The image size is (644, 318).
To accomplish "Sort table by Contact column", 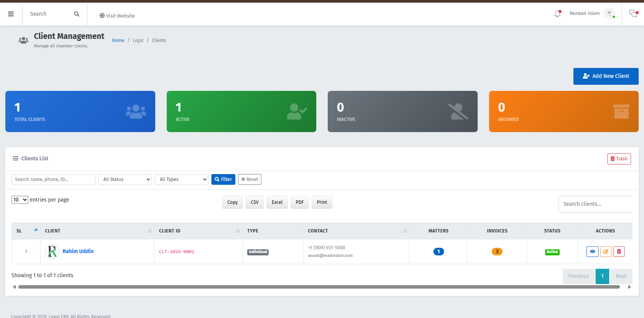I will click(x=356, y=231).
